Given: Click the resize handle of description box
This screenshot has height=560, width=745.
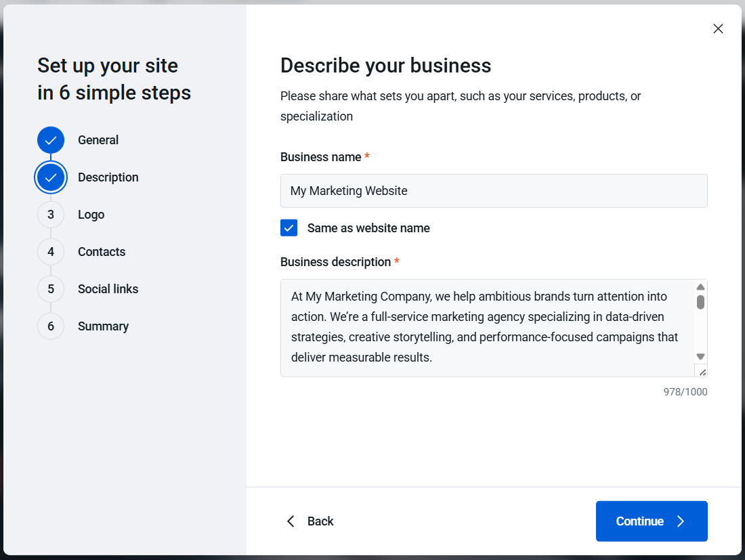Looking at the screenshot, I should tap(702, 372).
